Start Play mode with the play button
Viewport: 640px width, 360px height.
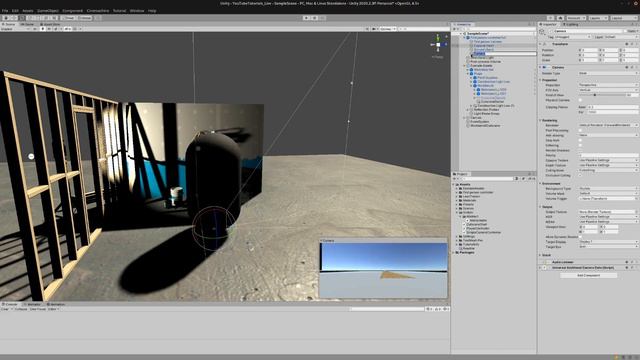pos(306,18)
